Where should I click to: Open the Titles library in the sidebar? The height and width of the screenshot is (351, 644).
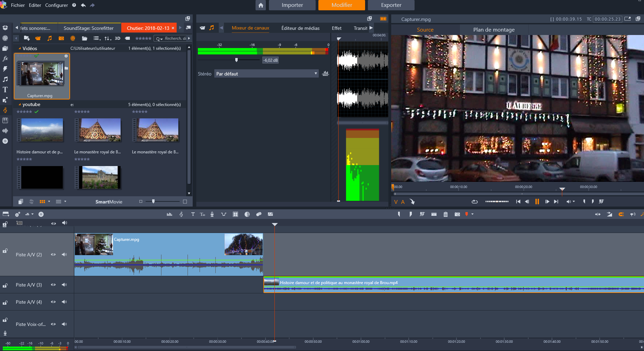(5, 90)
